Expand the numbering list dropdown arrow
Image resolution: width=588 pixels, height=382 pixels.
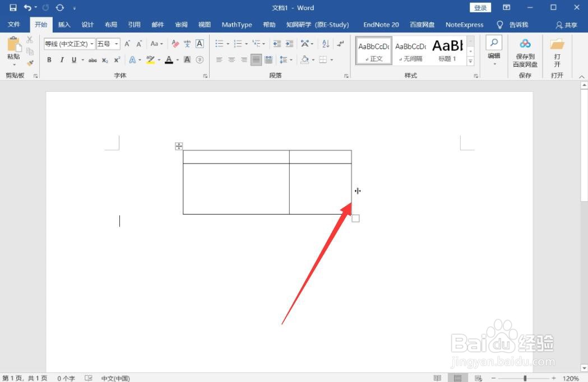click(247, 44)
